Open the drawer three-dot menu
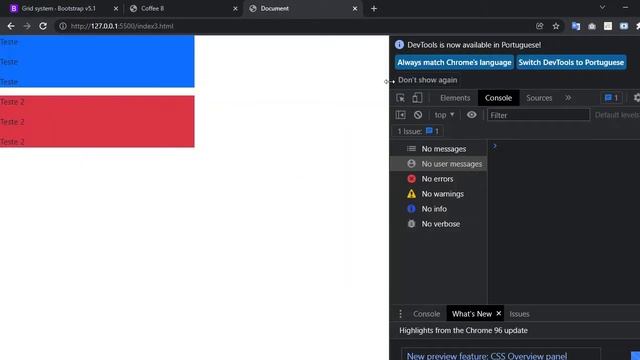 point(400,314)
